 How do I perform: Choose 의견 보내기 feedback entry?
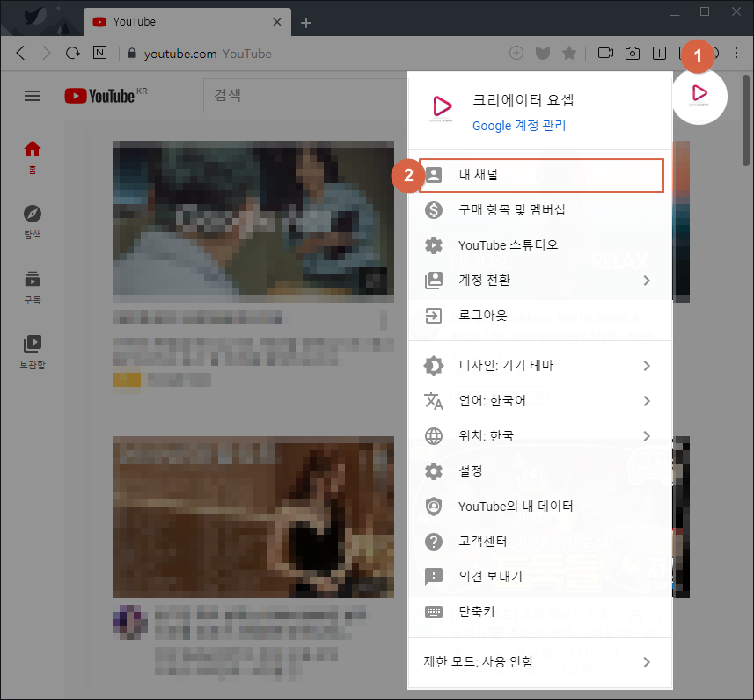pos(540,576)
